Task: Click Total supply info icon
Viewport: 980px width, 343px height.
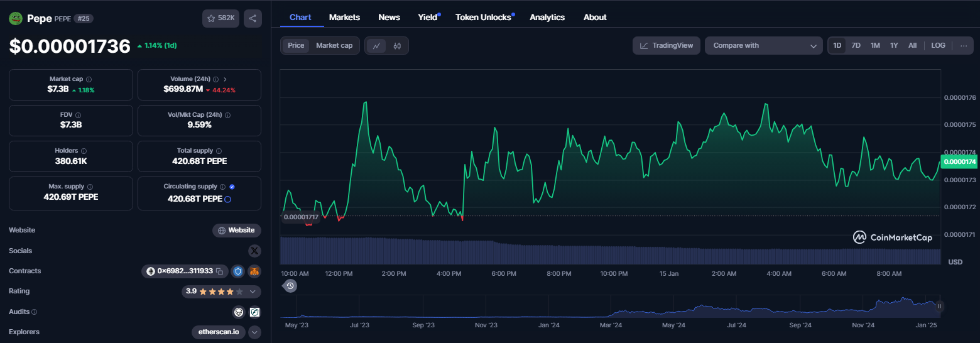Action: [219, 151]
